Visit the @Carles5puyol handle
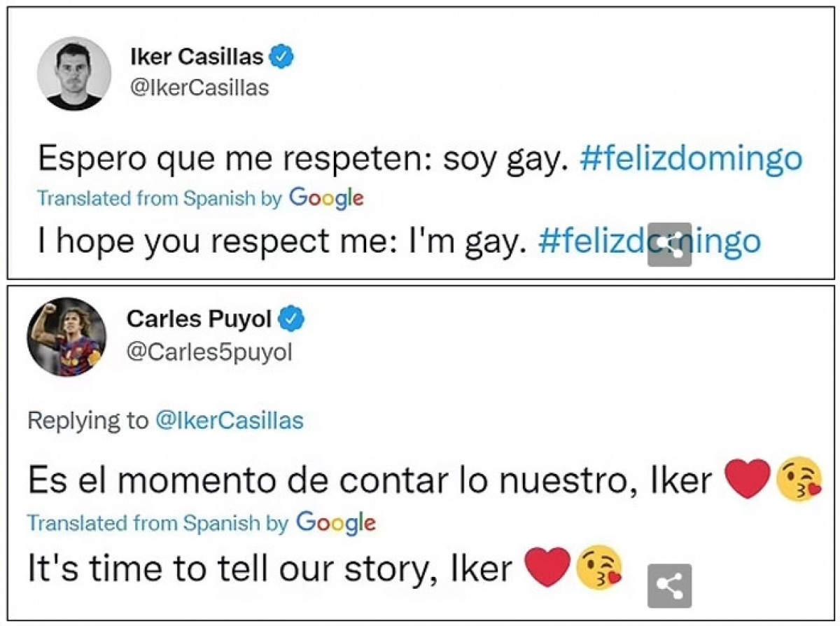840x626 pixels. click(x=209, y=353)
